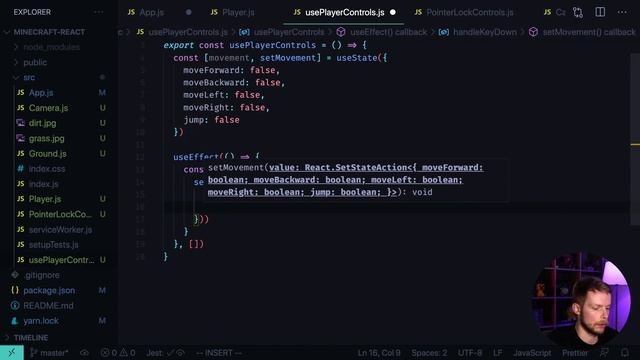Image resolution: width=640 pixels, height=360 pixels.
Task: Open index.css in the file tree
Action: coord(47,169)
